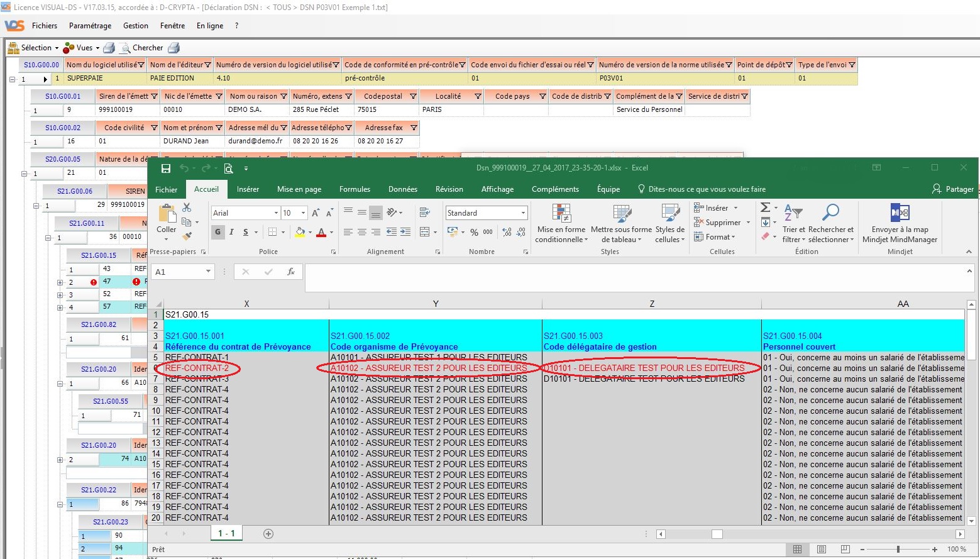980x559 pixels.
Task: Click the format painter brush in Excel
Action: (187, 236)
